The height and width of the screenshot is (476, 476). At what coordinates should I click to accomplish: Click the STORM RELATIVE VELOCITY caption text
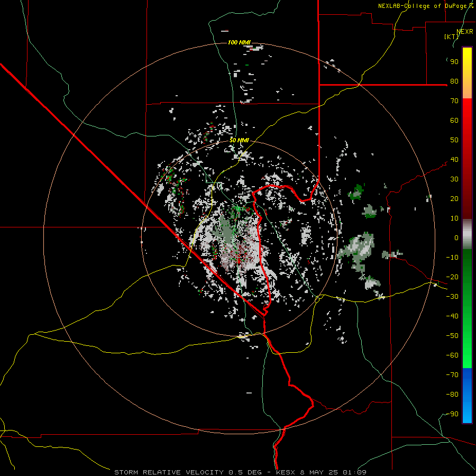click(x=169, y=472)
